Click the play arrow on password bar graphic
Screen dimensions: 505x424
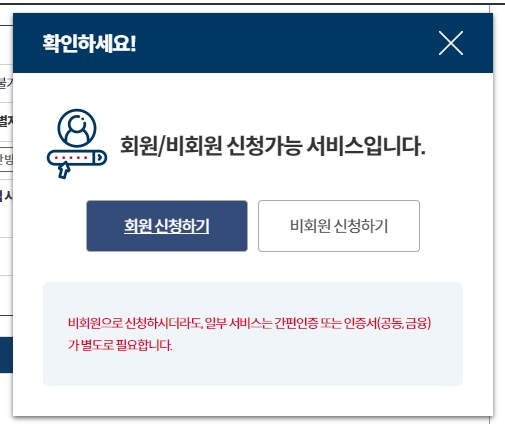tap(99, 158)
